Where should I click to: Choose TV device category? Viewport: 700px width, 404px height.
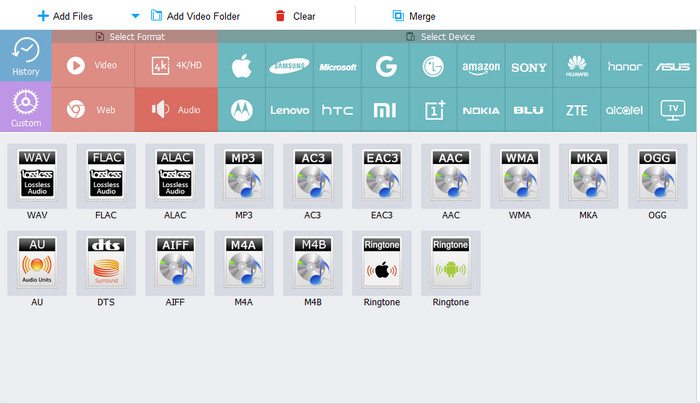click(x=672, y=110)
